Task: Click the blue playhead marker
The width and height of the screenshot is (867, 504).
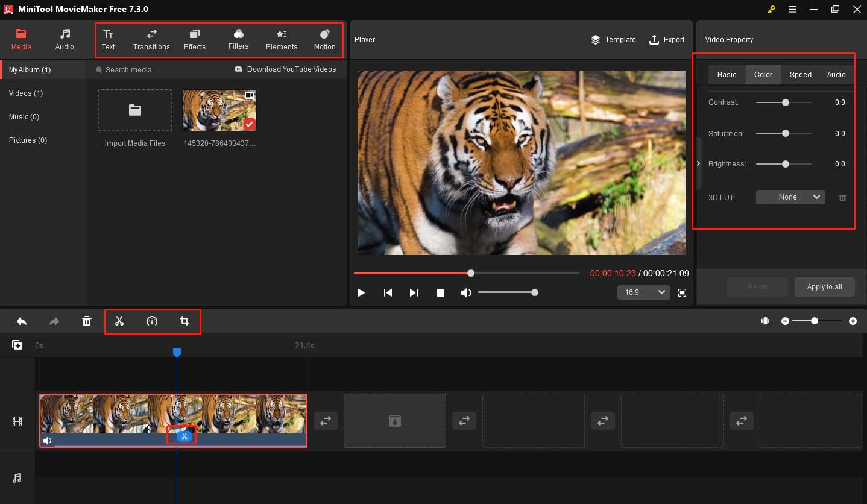Action: point(177,352)
